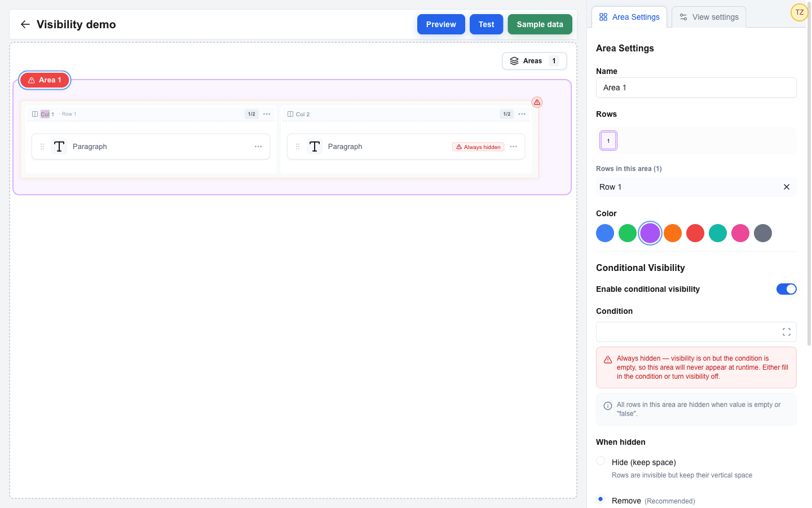
Task: Click the Col 2 column layout icon
Action: [290, 114]
